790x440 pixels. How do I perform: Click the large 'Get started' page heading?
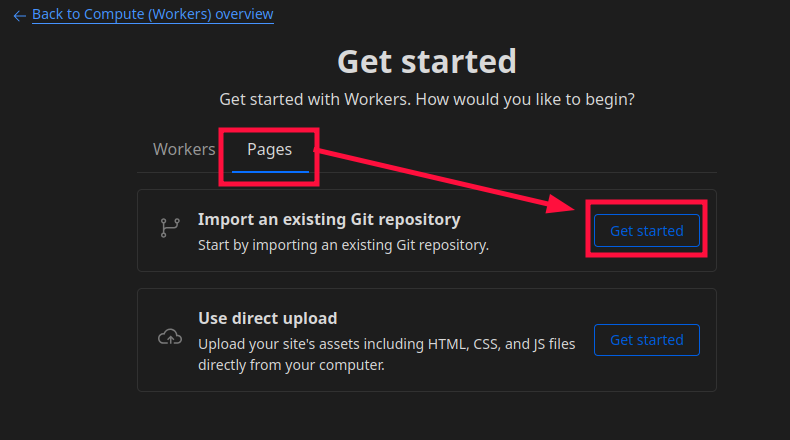pos(427,62)
